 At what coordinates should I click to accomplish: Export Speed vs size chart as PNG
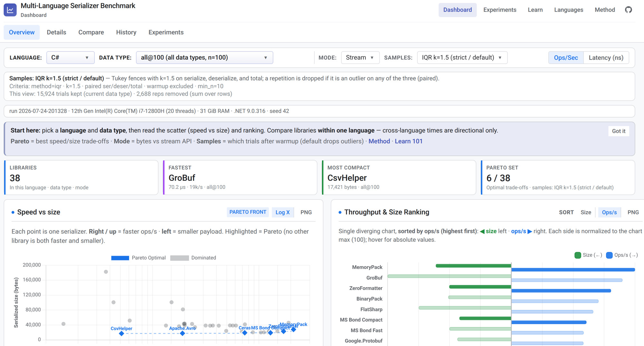306,212
